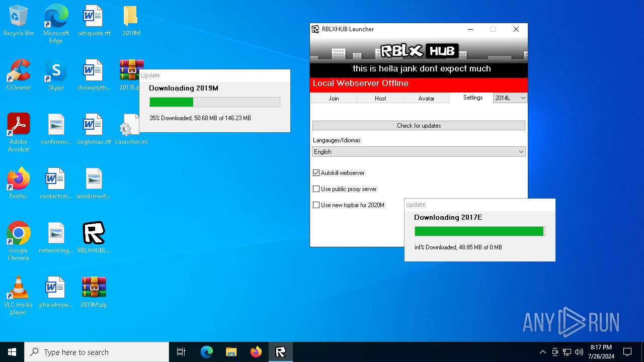Click the RBLXHUB Launcher title bar icon

click(x=315, y=29)
